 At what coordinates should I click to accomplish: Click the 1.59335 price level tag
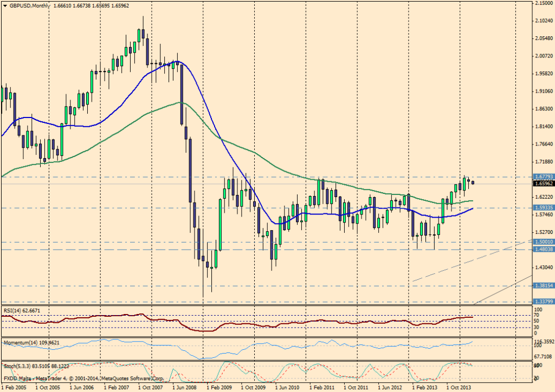click(543, 207)
